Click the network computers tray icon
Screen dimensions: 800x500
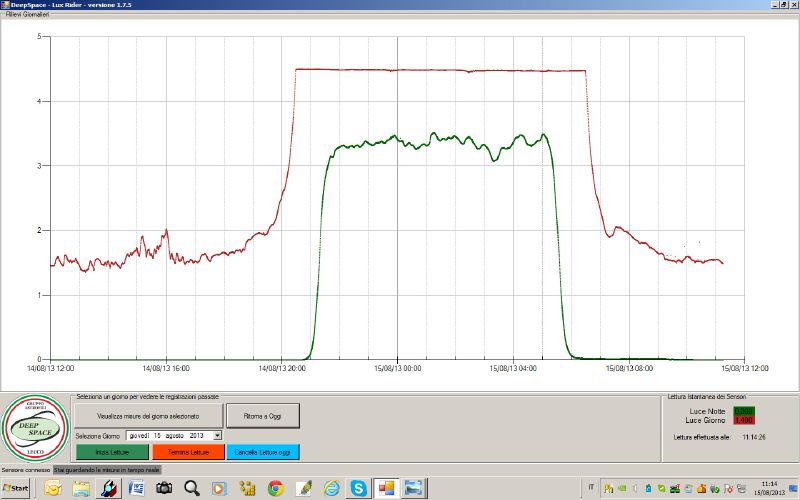(741, 488)
